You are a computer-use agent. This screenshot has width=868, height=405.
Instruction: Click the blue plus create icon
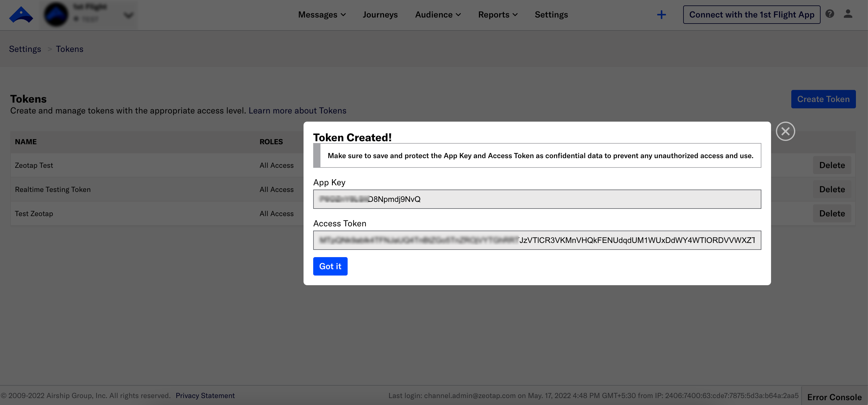click(661, 14)
